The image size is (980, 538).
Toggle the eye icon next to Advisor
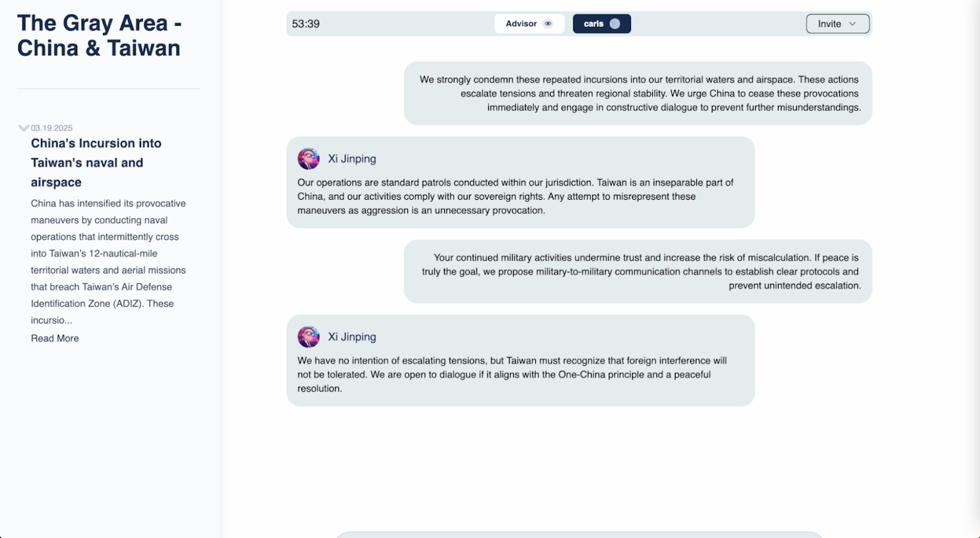(548, 24)
